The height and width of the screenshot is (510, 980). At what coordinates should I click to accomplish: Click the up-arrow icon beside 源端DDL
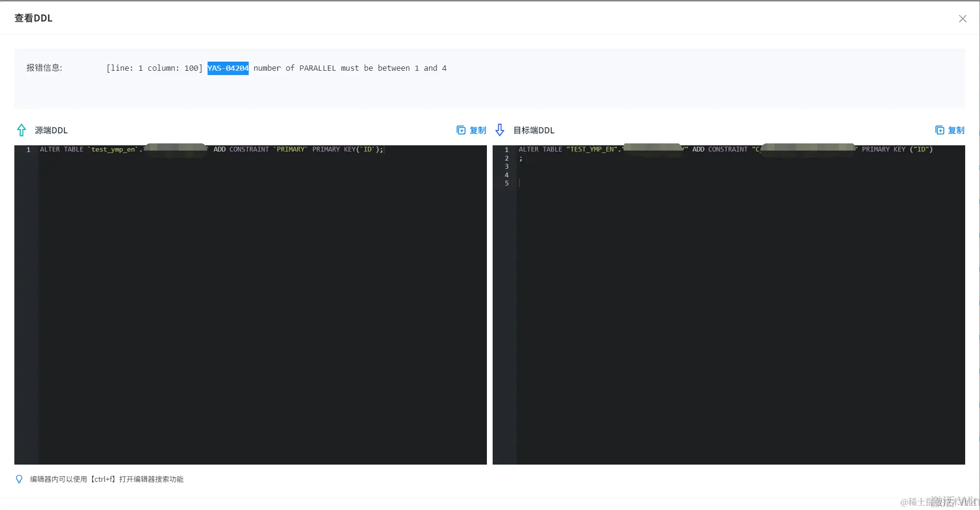pyautogui.click(x=22, y=130)
